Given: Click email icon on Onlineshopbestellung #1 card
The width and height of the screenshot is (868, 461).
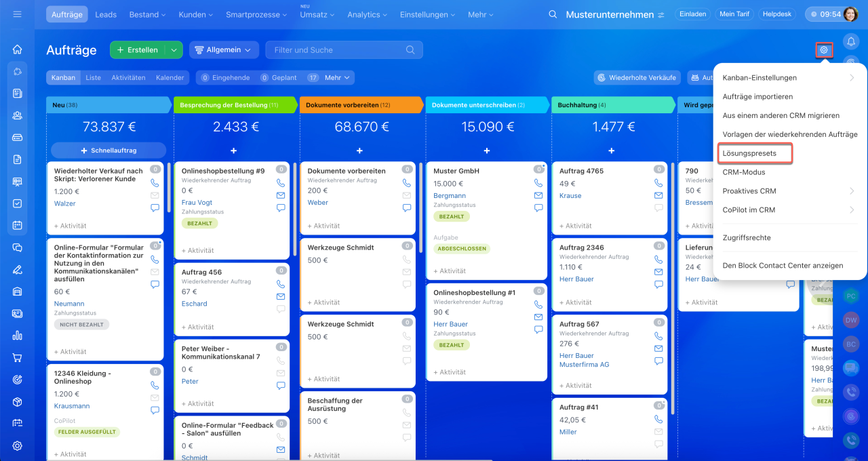Looking at the screenshot, I should click(538, 317).
